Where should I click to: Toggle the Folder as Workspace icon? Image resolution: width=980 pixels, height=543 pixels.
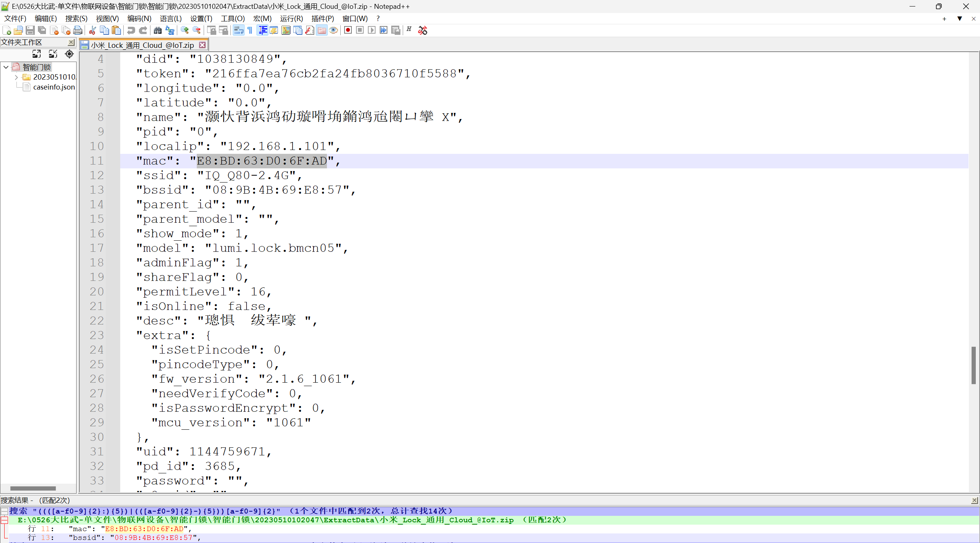(x=322, y=30)
